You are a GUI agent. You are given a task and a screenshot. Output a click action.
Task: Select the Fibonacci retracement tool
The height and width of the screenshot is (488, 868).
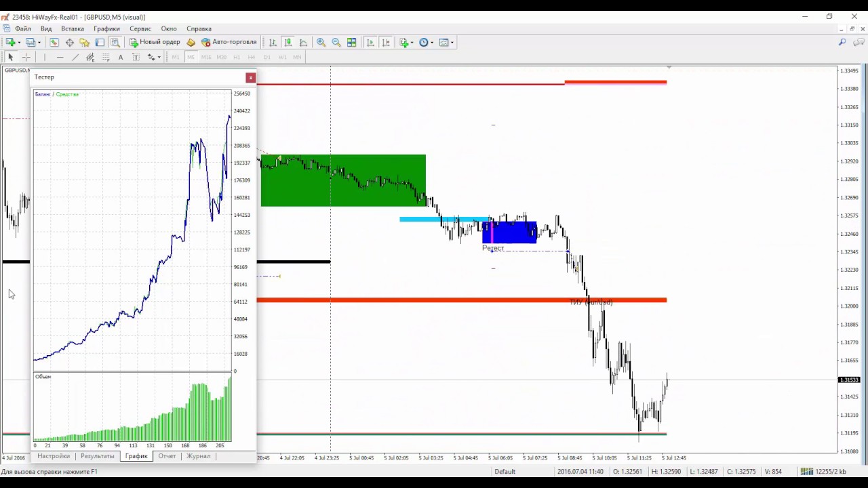[x=106, y=57]
